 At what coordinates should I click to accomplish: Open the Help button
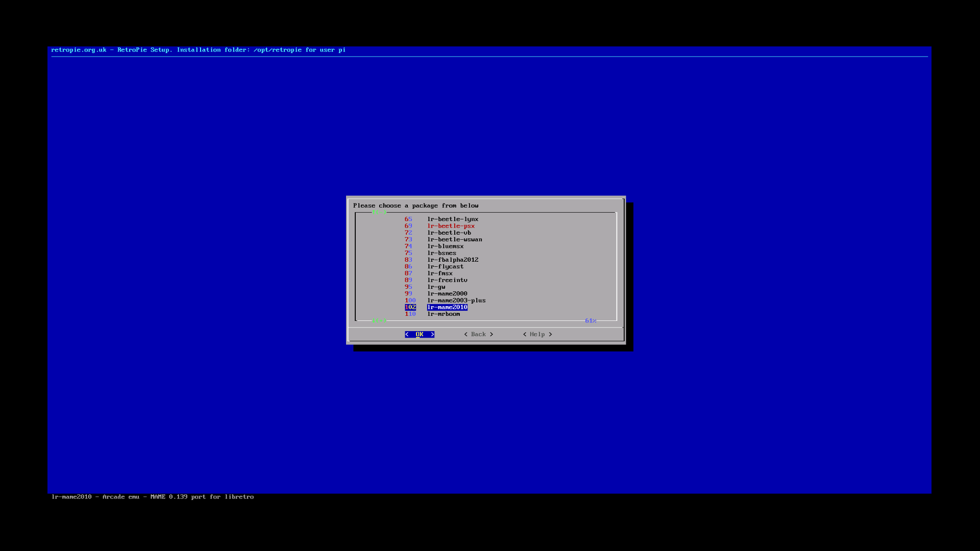click(x=537, y=334)
